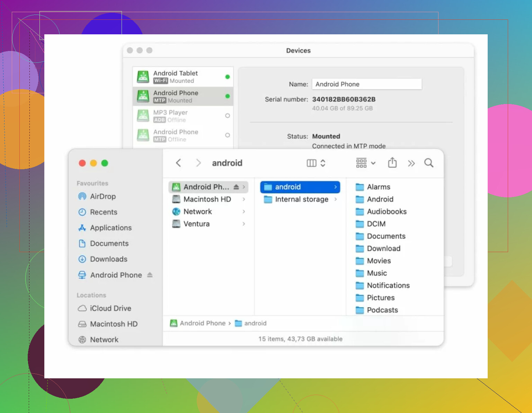Open Finder search magnifier
The width and height of the screenshot is (532, 413).
[429, 163]
